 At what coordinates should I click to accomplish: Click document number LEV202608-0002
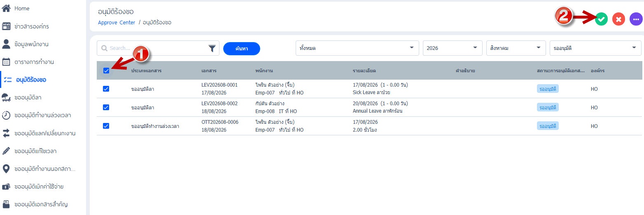coord(219,104)
